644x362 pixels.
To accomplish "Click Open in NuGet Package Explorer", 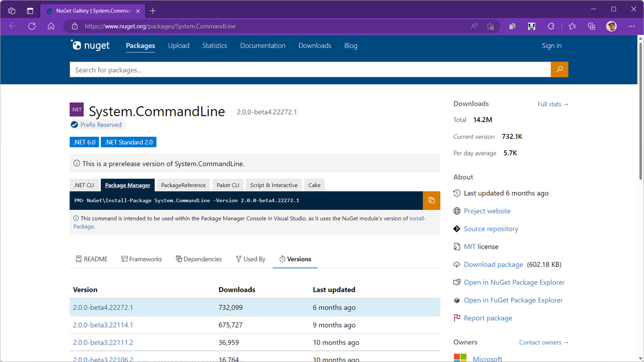I will (x=514, y=282).
